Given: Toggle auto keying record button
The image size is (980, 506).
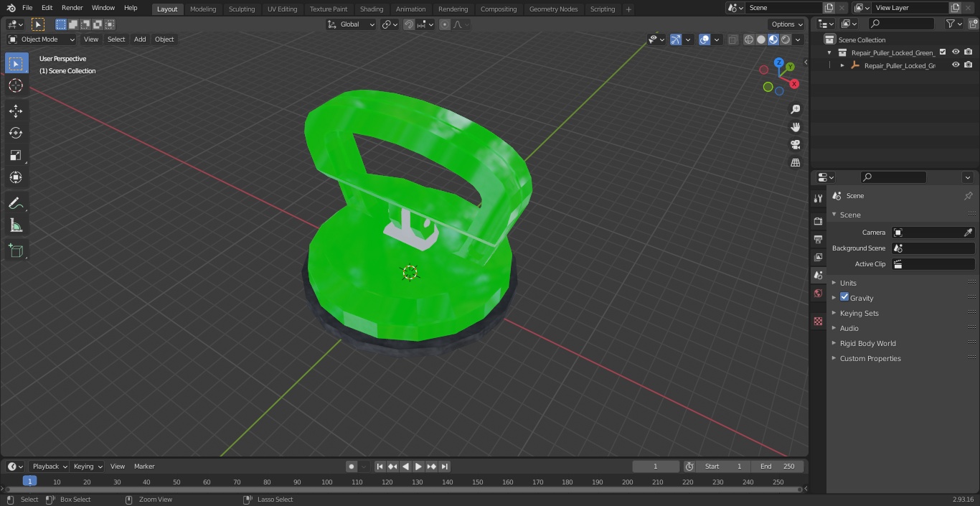Looking at the screenshot, I should 352,467.
